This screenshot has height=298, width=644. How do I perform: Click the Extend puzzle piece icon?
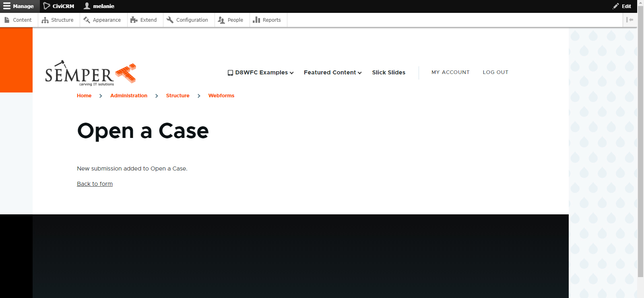pos(134,20)
